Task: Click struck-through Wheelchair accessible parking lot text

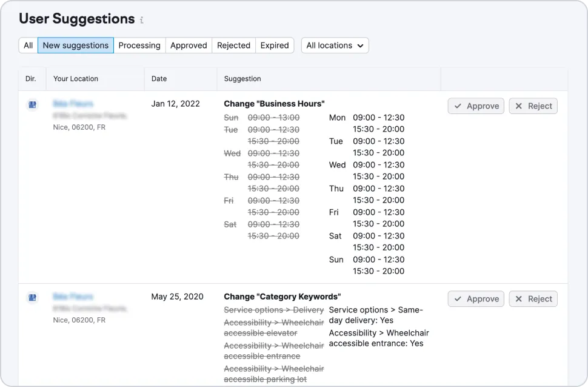Action: tap(274, 374)
